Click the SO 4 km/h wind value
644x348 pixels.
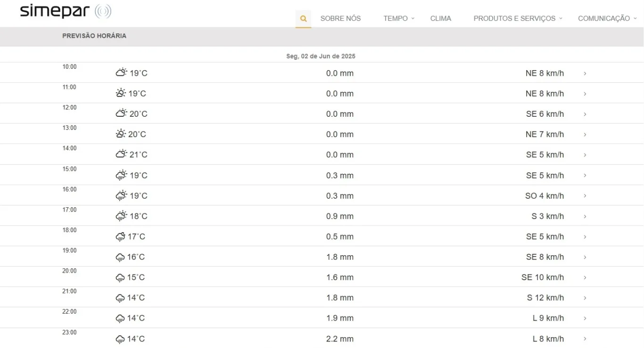[545, 195]
